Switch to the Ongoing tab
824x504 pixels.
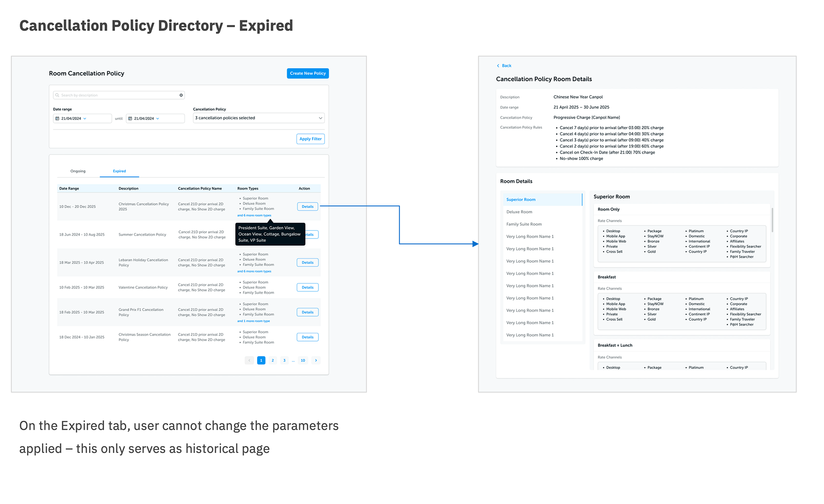pyautogui.click(x=78, y=171)
